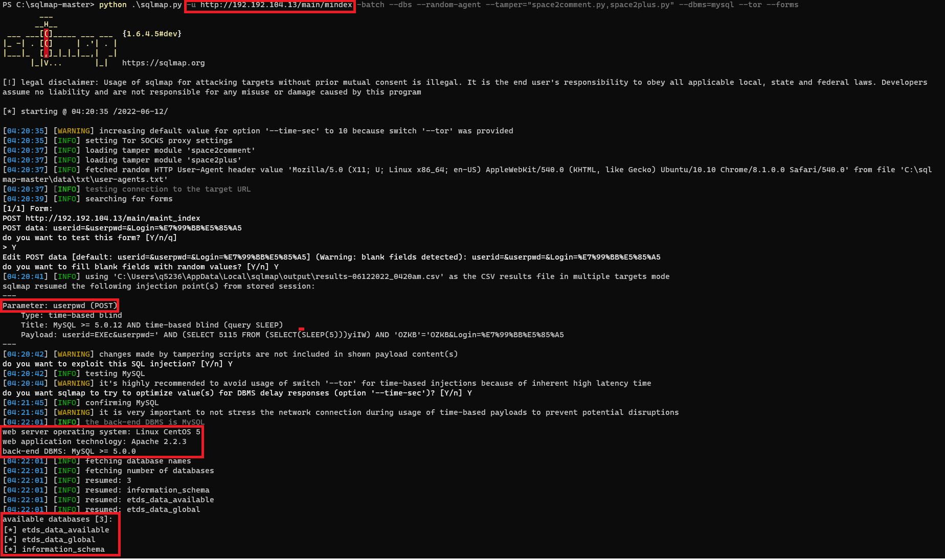Click 'available databases [3]:' heading
Viewport: 945px width, 560px height.
pos(57,519)
